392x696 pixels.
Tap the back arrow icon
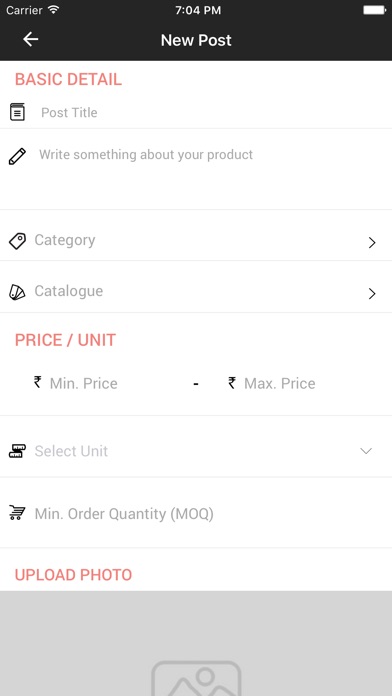click(31, 40)
